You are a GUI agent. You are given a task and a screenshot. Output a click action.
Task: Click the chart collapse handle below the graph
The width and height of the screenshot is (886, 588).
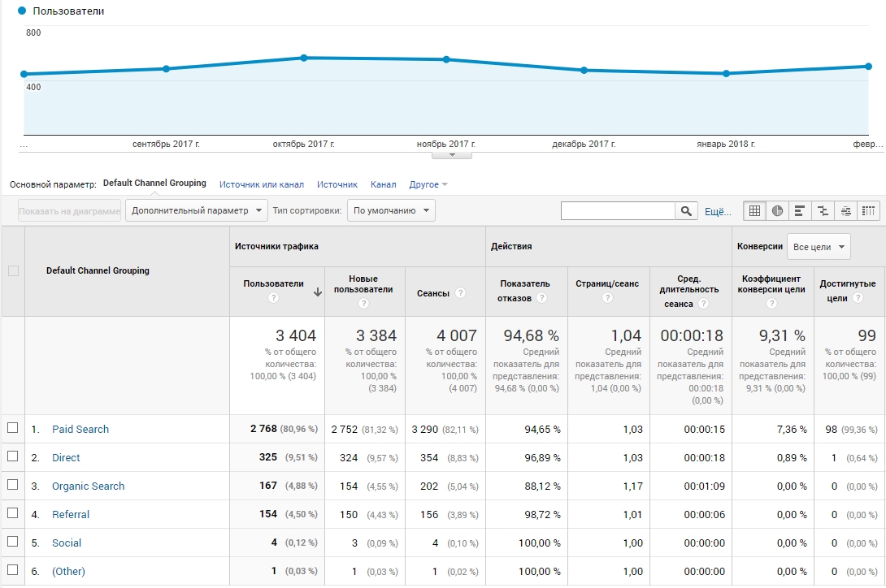(451, 155)
